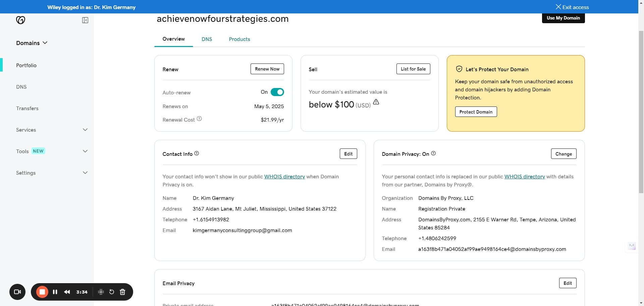
Task: Stop the screen recording
Action: click(42, 292)
